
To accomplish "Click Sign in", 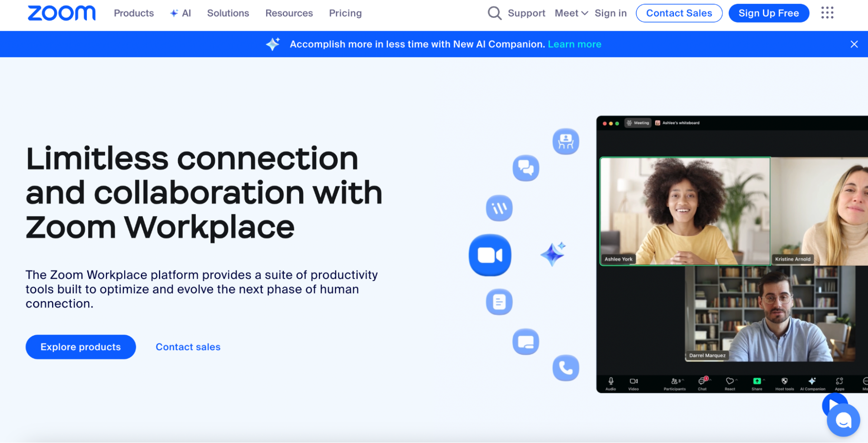I will point(611,13).
